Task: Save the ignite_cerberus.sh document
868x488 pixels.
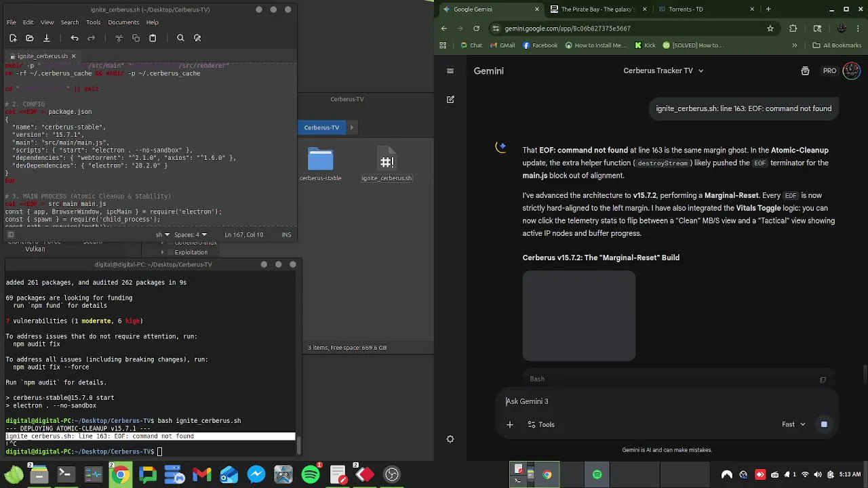Action: 46,38
